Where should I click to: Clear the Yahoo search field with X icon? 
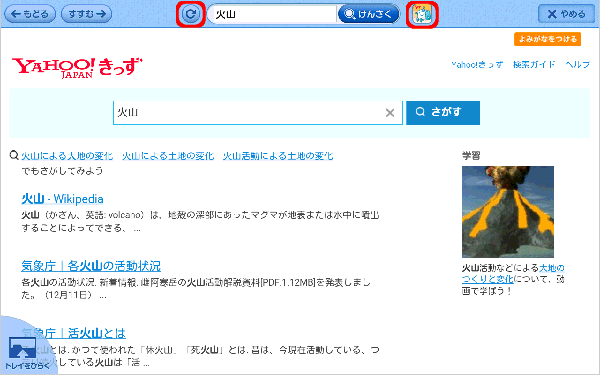point(390,113)
